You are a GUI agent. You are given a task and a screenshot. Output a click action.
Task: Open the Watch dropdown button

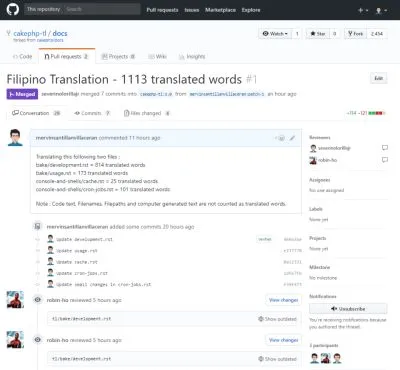[275, 34]
